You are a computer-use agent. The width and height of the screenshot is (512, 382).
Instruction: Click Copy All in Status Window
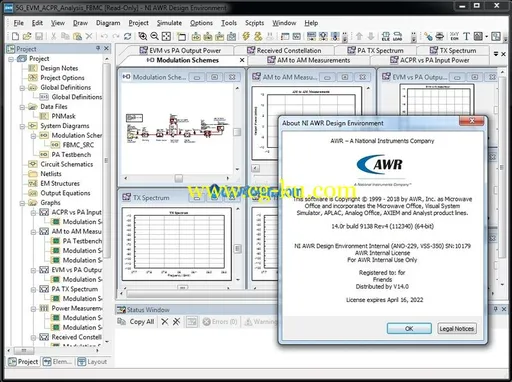pyautogui.click(x=142, y=322)
